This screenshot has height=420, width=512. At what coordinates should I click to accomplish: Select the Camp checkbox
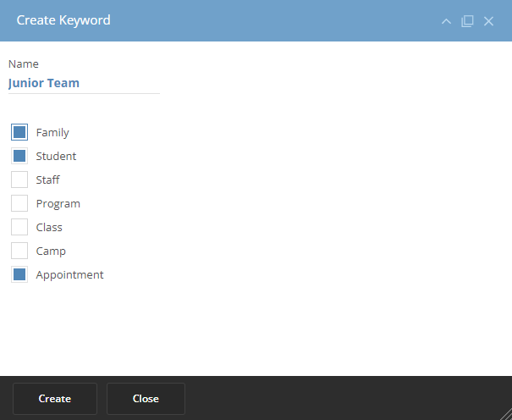[x=19, y=251]
